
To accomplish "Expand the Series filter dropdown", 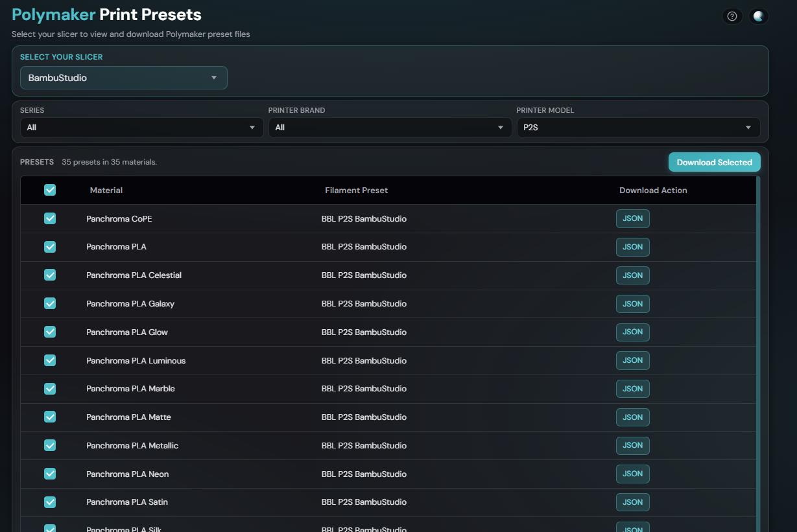I will 141,128.
